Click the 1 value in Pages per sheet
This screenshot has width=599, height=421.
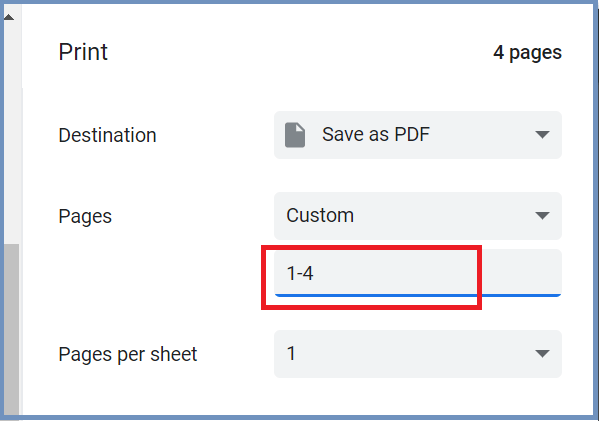pos(291,353)
